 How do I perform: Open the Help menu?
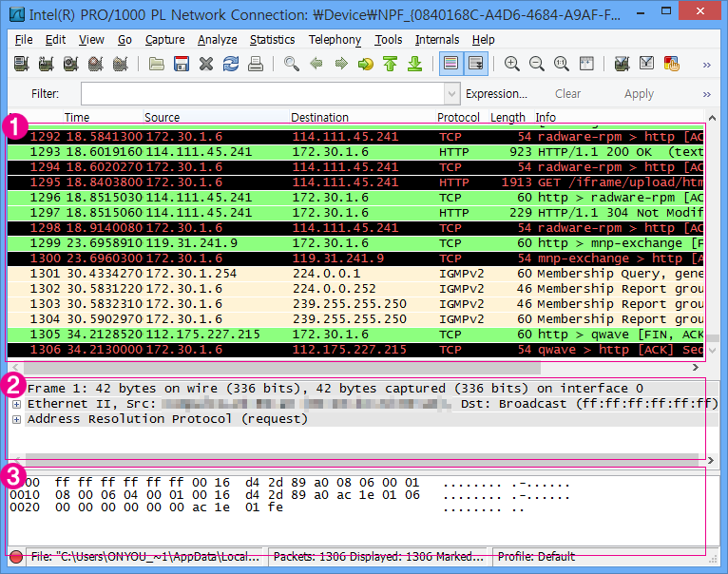pyautogui.click(x=484, y=40)
